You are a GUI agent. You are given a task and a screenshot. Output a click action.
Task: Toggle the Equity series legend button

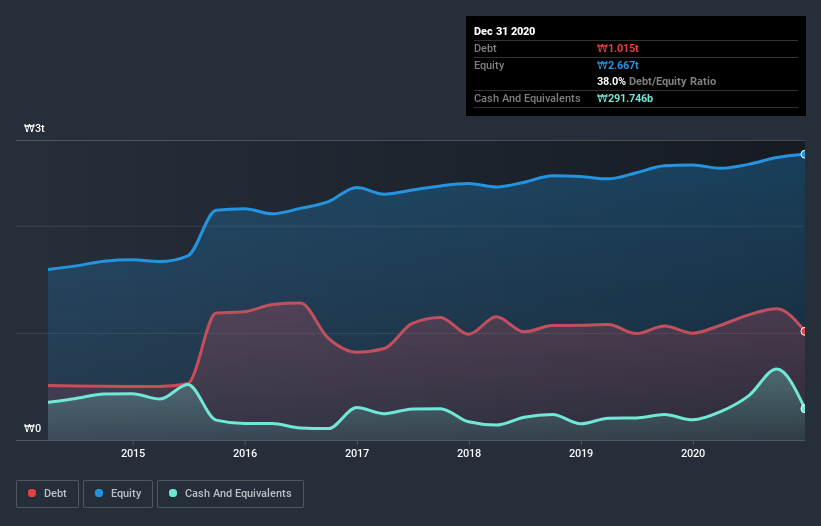[118, 494]
